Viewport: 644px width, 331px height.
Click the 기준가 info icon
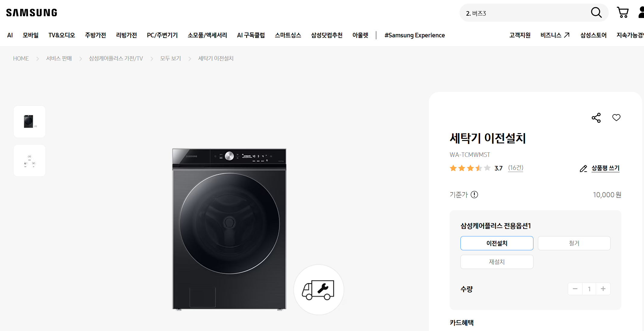point(474,195)
